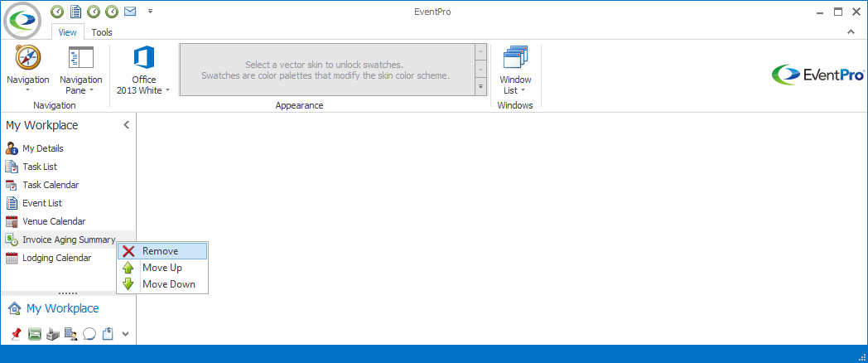Open the envelope mail icon in quick access toolbar
Image resolution: width=868 pixels, height=363 pixels.
point(130,11)
